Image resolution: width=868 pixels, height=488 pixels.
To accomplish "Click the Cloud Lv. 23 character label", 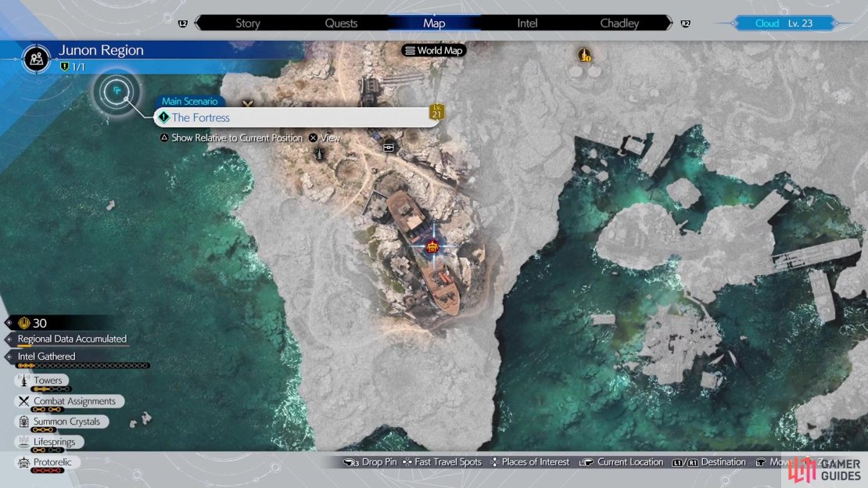I will pos(784,23).
